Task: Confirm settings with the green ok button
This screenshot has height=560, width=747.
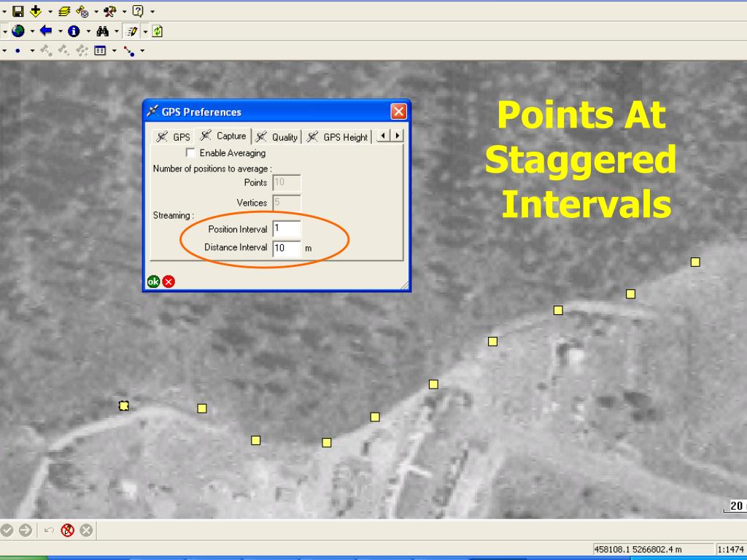Action: [x=154, y=281]
